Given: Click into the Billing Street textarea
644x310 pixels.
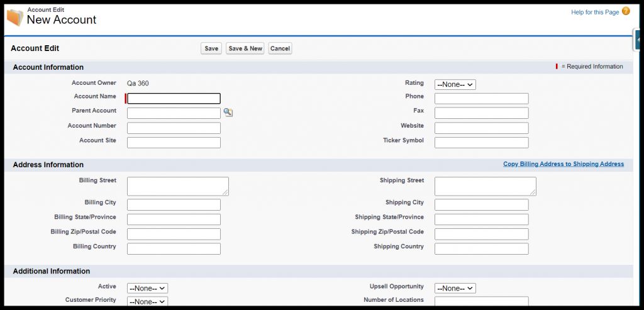Looking at the screenshot, I should coord(177,186).
